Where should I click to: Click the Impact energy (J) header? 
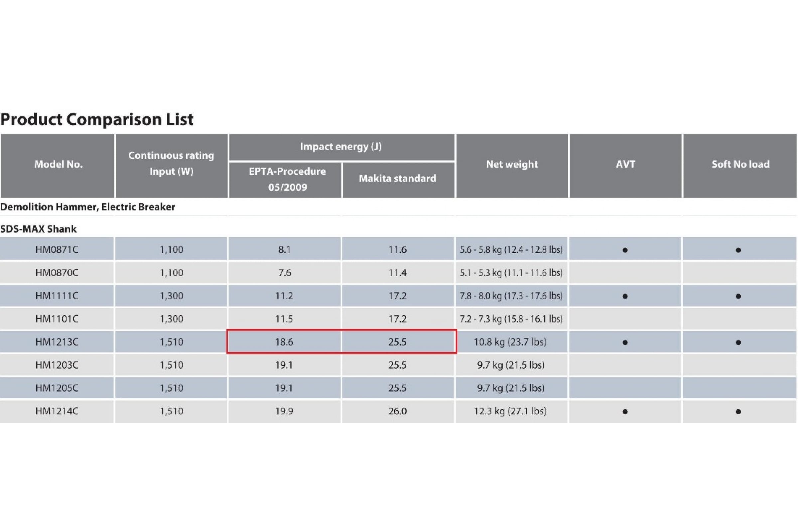tap(341, 147)
